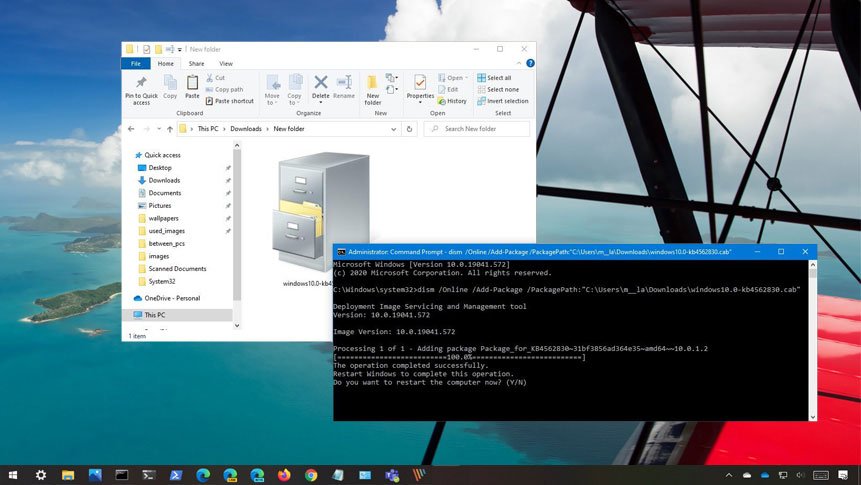Click Select none in the ribbon
The image size is (861, 485).
497,89
